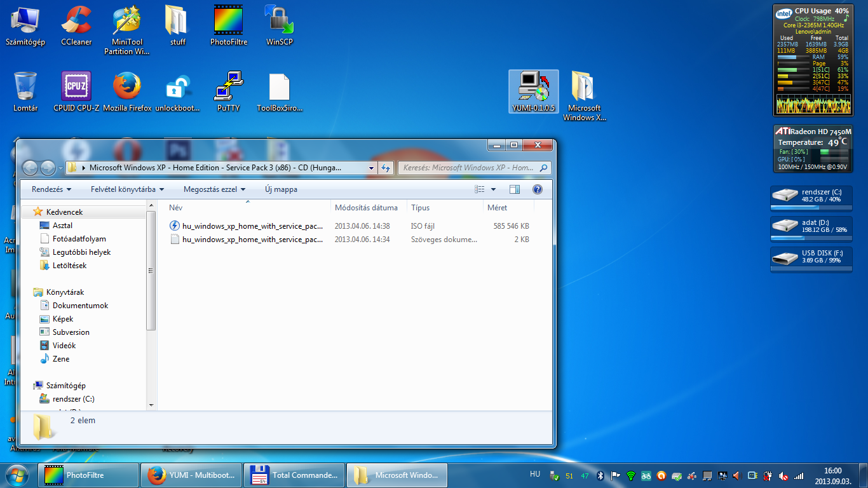This screenshot has height=488, width=868.
Task: Click the PuTTY desktop icon
Action: click(228, 87)
